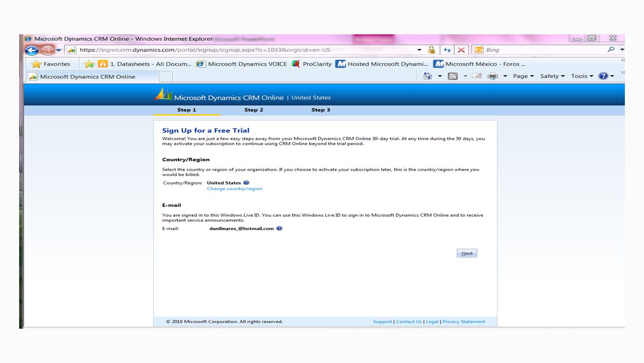Open the Tools menu
The image size is (644, 363).
582,76
